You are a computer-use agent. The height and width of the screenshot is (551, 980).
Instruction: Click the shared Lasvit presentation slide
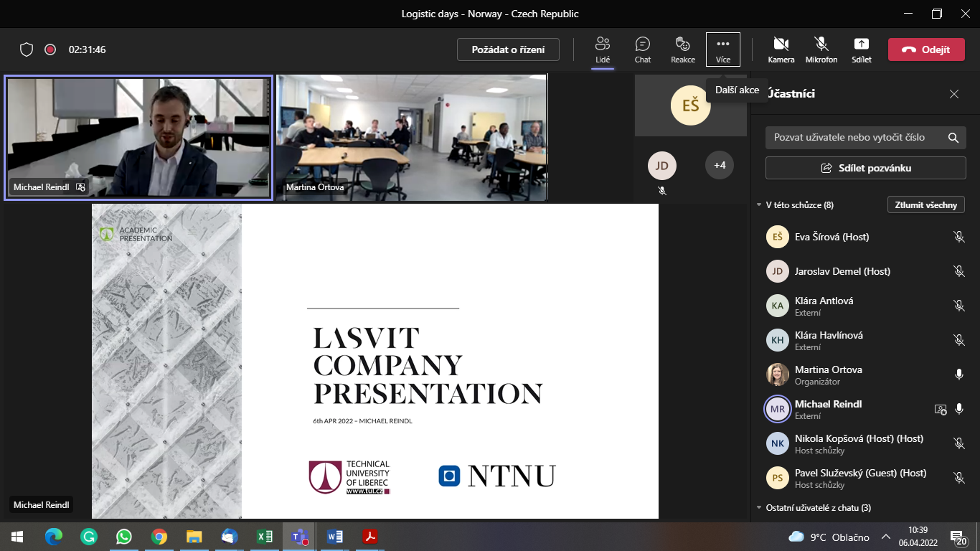tap(375, 361)
